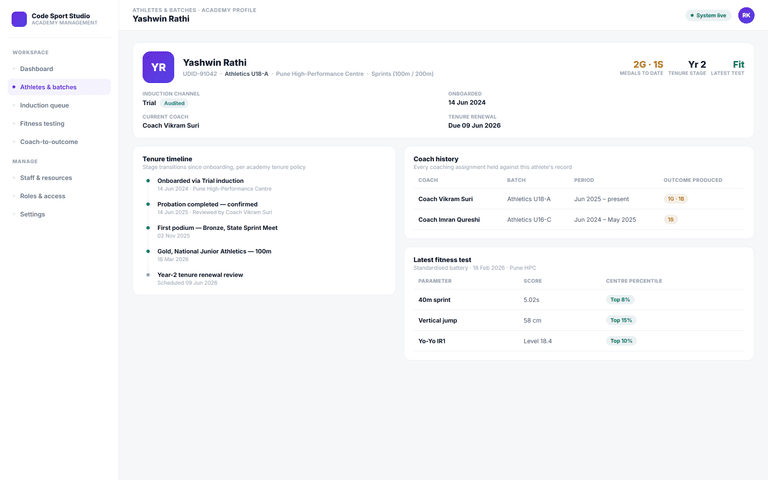Click Coach Imran Qureshi row

click(x=579, y=220)
